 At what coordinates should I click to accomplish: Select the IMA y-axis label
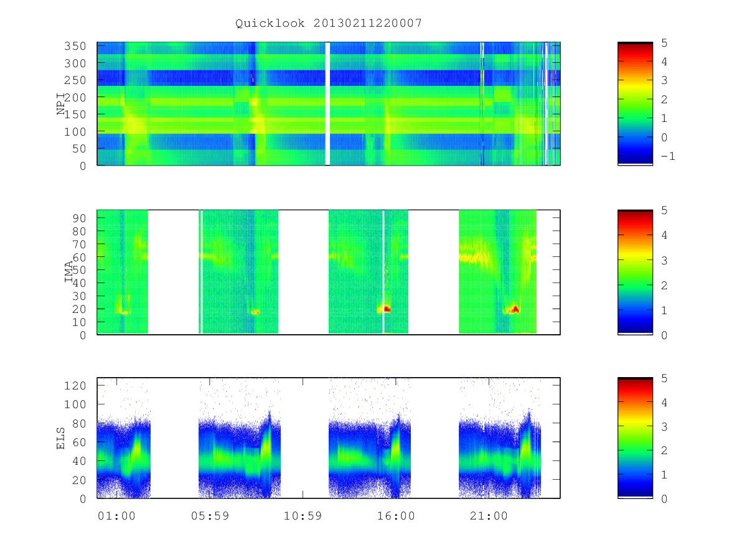click(x=68, y=272)
